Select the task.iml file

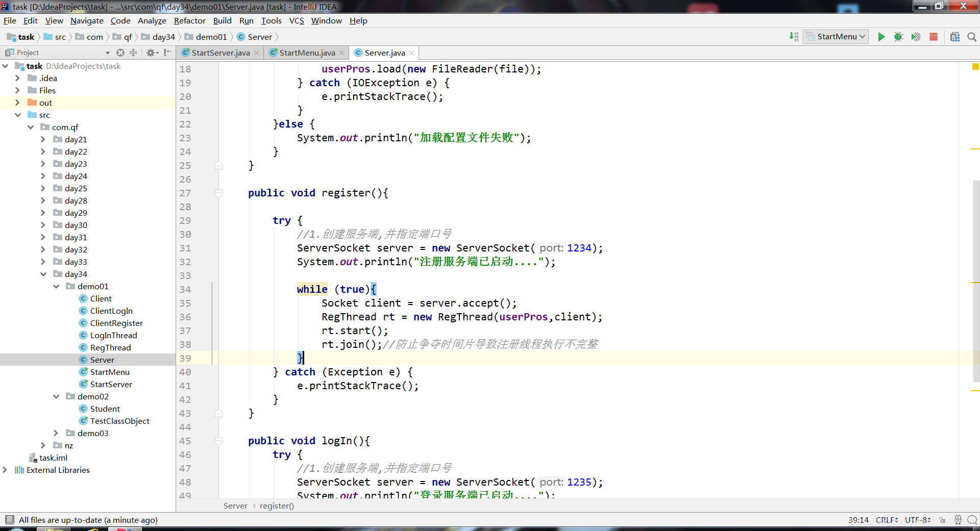(53, 458)
